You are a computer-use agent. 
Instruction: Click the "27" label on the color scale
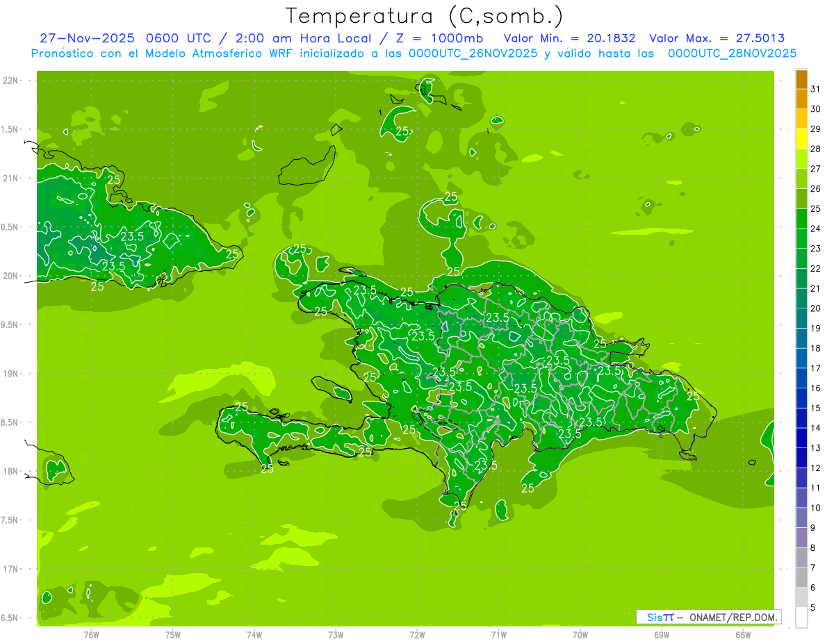[x=816, y=169]
